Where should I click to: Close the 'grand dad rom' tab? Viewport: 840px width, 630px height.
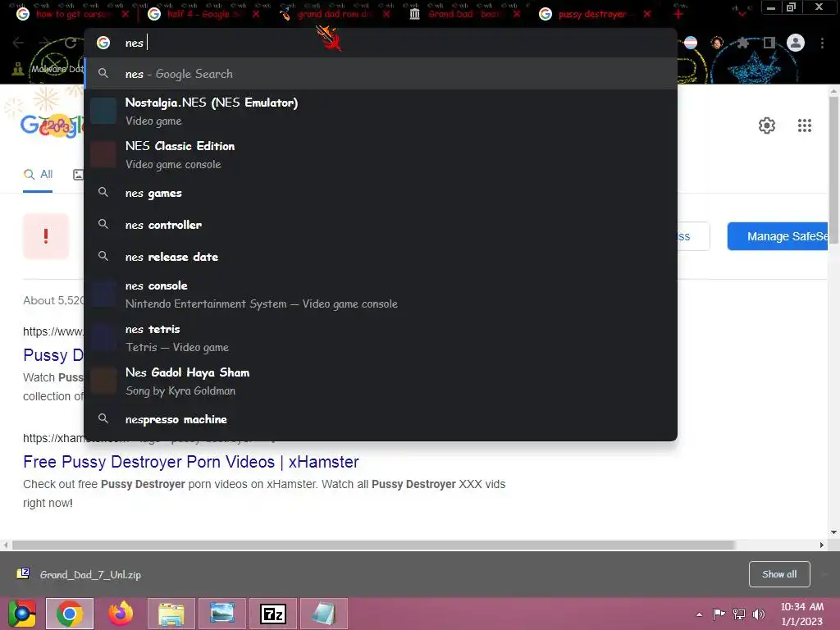[x=386, y=15]
